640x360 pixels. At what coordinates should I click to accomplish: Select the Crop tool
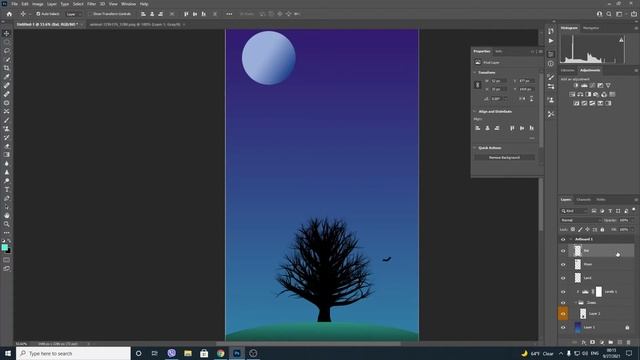[x=7, y=68]
